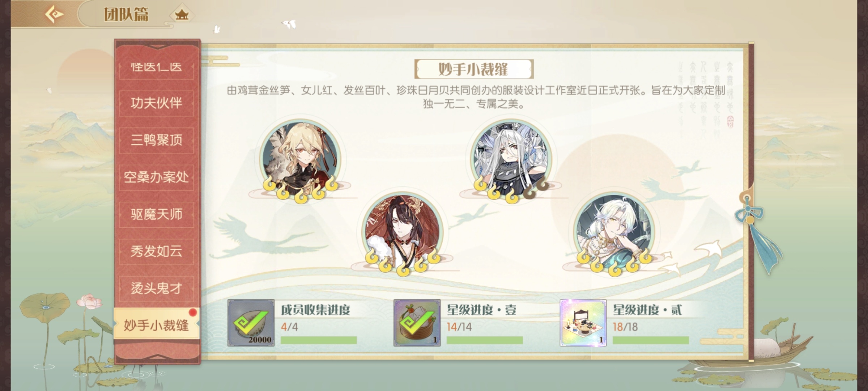This screenshot has width=868, height=391.
Task: Tap the back arrow icon
Action: 54,14
